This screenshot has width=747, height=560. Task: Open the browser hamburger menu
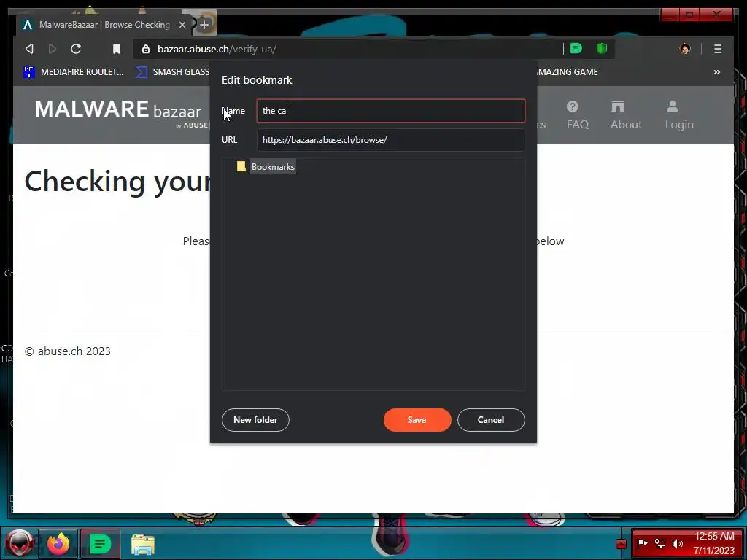718,49
